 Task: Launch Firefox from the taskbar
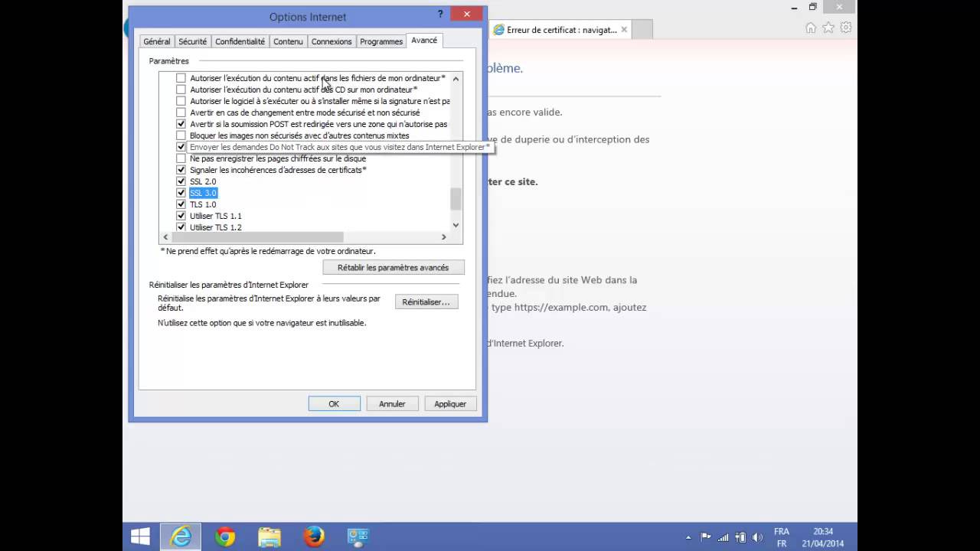click(x=314, y=537)
